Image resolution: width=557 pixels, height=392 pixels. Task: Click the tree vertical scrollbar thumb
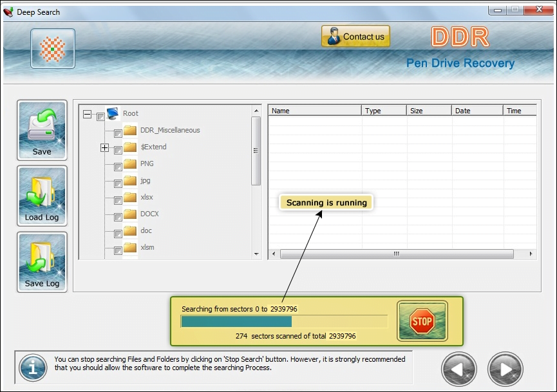click(x=256, y=151)
